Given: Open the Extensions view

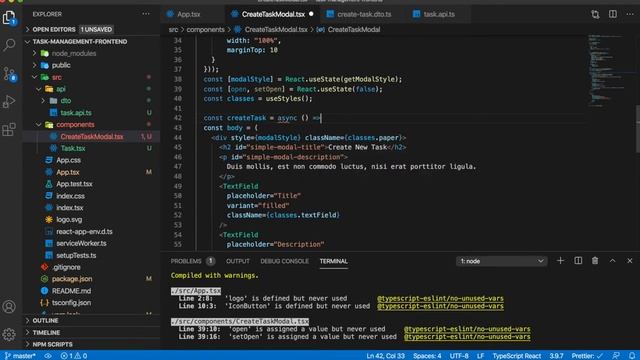Looking at the screenshot, I should click(9, 130).
